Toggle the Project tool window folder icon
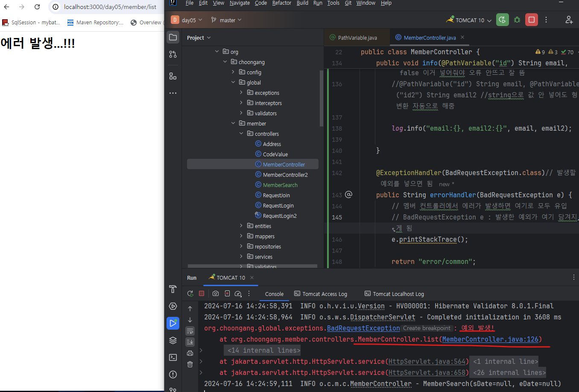 tap(173, 38)
